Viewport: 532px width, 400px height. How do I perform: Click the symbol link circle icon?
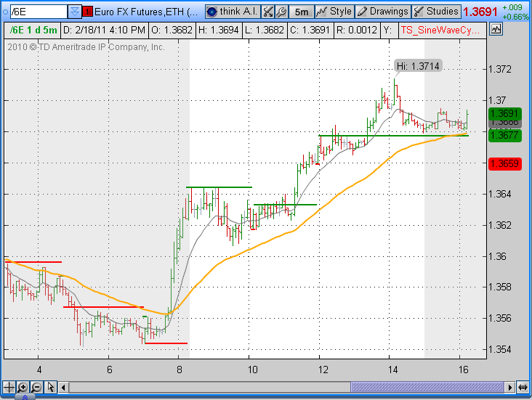point(5,12)
